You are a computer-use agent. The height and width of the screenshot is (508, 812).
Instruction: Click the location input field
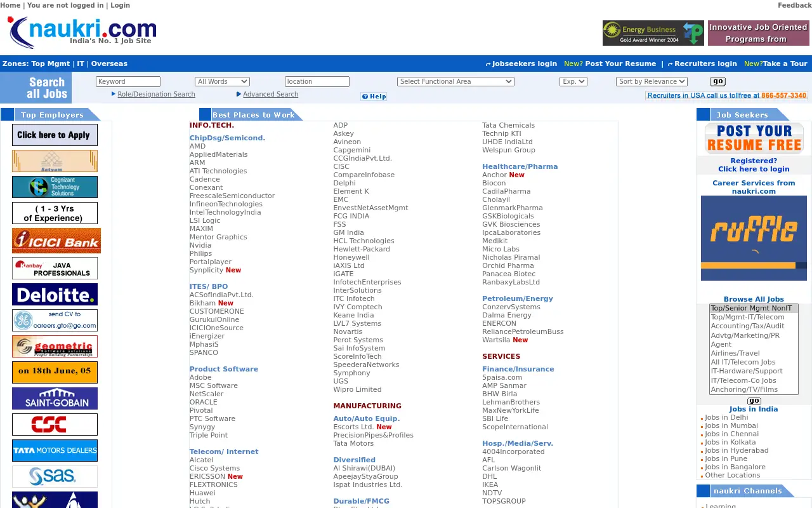(x=317, y=81)
